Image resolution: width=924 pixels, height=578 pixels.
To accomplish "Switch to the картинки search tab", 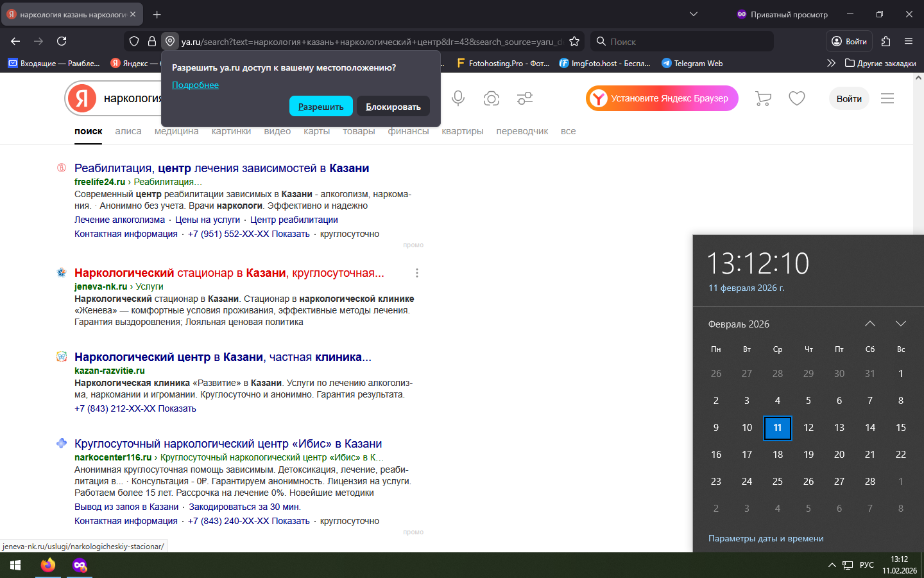I will click(231, 131).
